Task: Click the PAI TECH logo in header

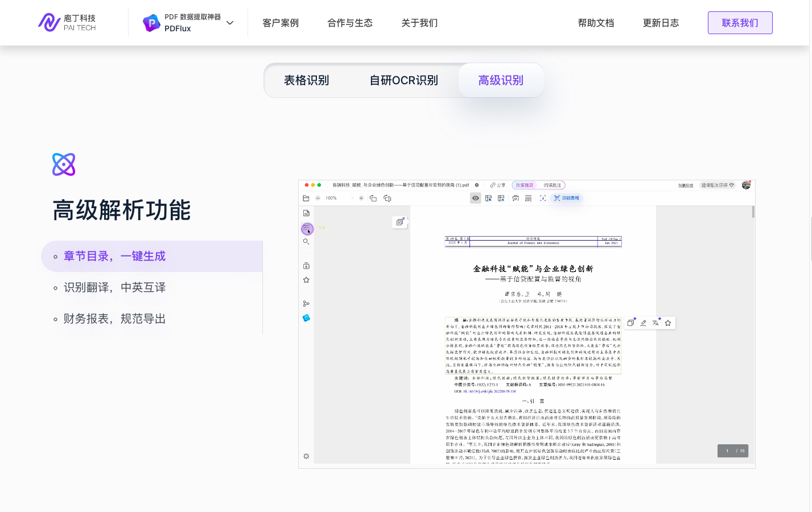Action: click(x=67, y=23)
